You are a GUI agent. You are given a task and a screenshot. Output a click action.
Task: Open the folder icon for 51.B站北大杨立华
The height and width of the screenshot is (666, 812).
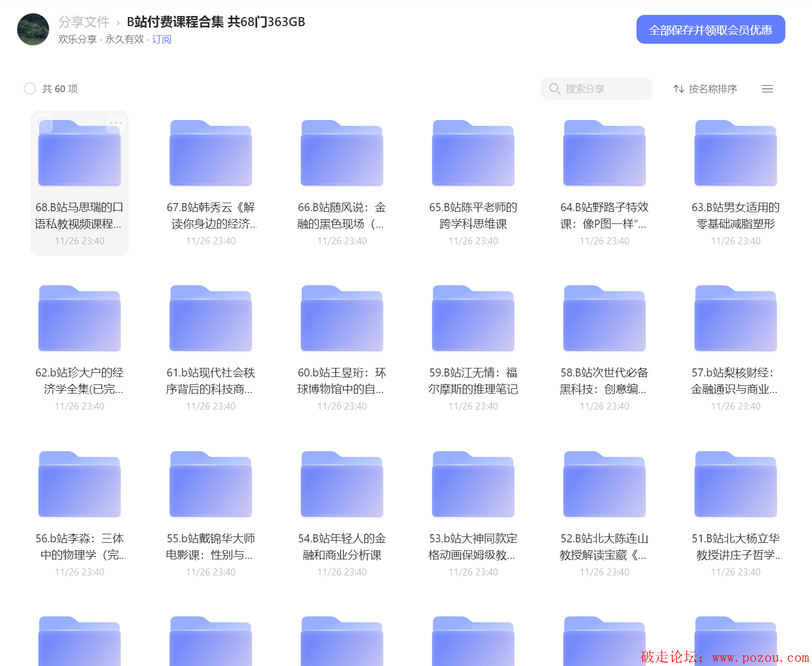point(736,484)
